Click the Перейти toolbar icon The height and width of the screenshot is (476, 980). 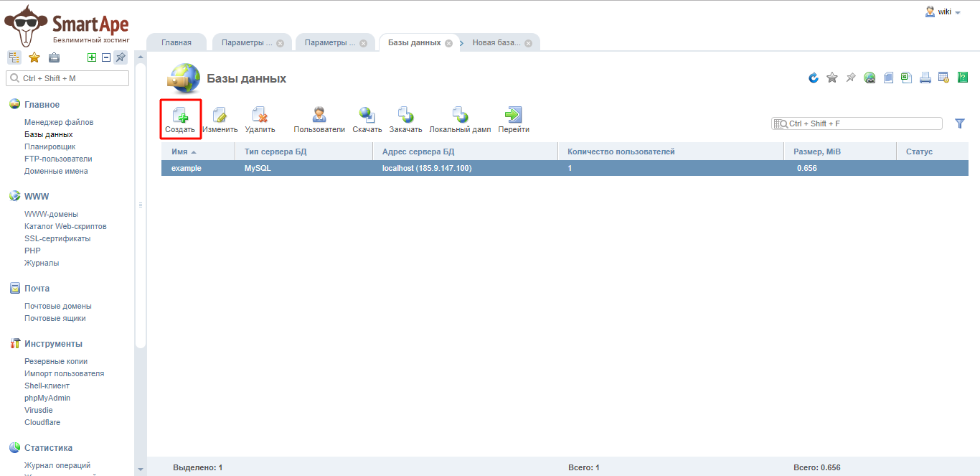(514, 118)
